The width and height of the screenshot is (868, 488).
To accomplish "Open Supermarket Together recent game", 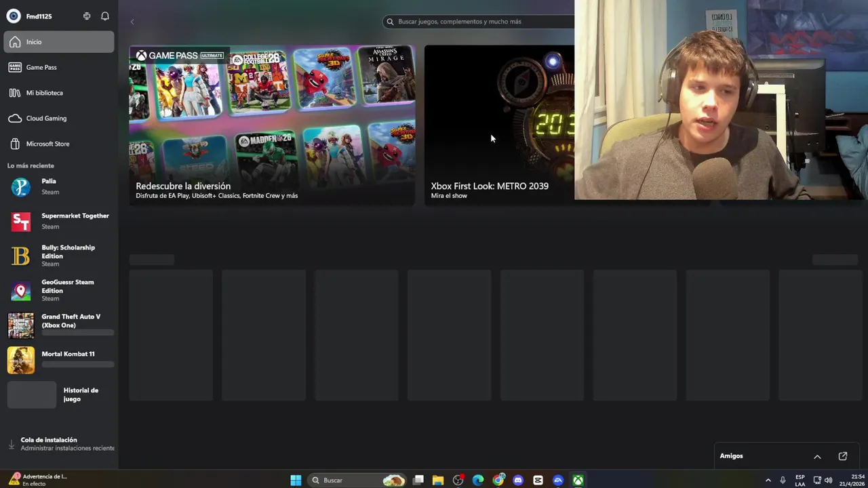I will pyautogui.click(x=60, y=221).
